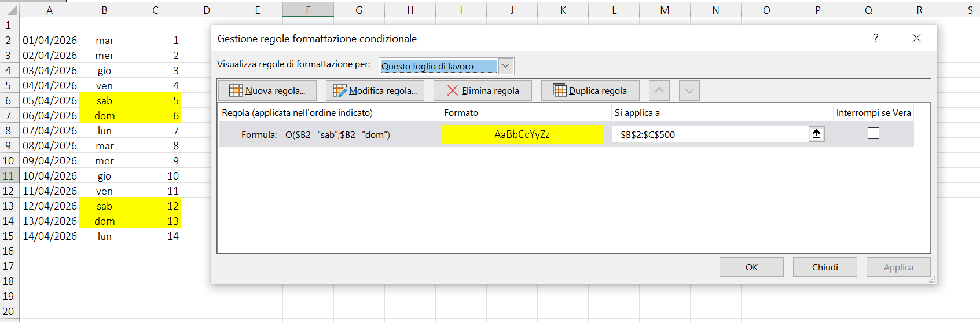Click the "lun" cell in row 8
Viewport: 980px width, 322px height.
click(104, 130)
